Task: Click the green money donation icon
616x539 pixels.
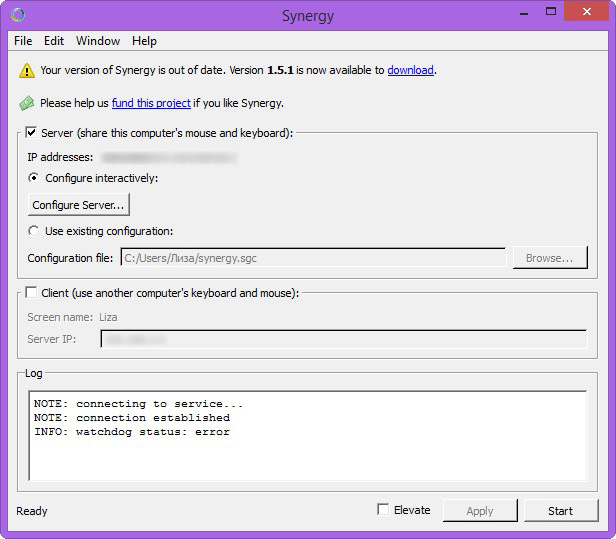Action: pyautogui.click(x=27, y=103)
